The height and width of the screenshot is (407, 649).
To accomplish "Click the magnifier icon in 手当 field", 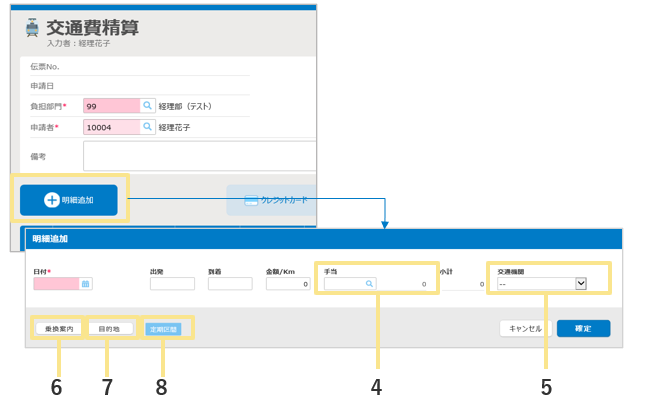I will 369,284.
